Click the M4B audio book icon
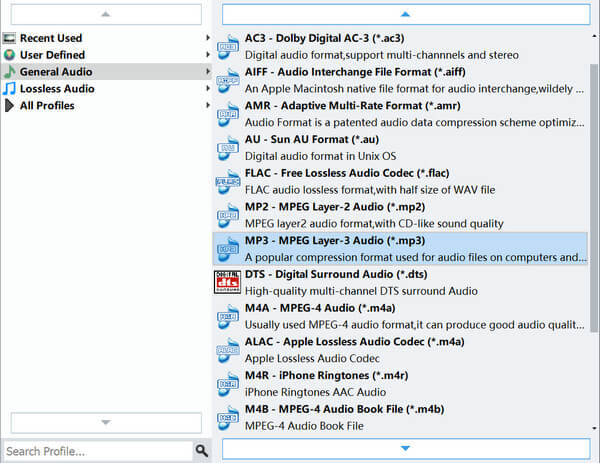This screenshot has width=600, height=463. pyautogui.click(x=228, y=417)
